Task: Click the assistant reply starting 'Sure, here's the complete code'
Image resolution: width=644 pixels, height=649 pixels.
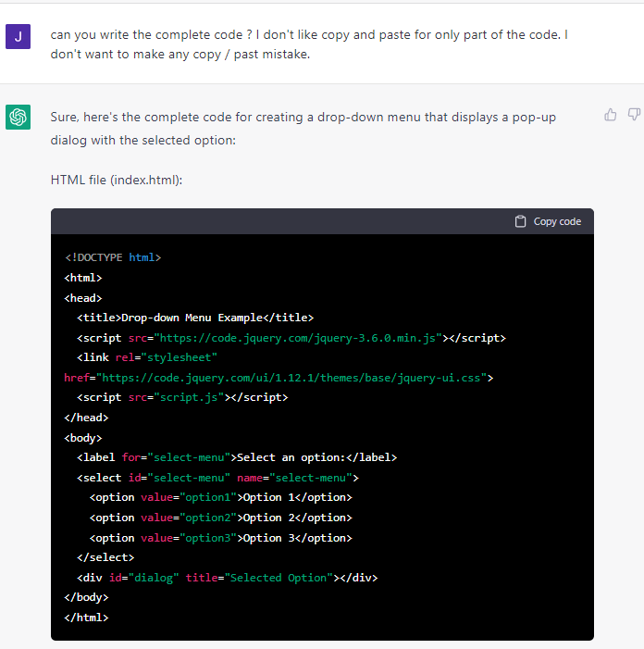Action: pos(303,129)
